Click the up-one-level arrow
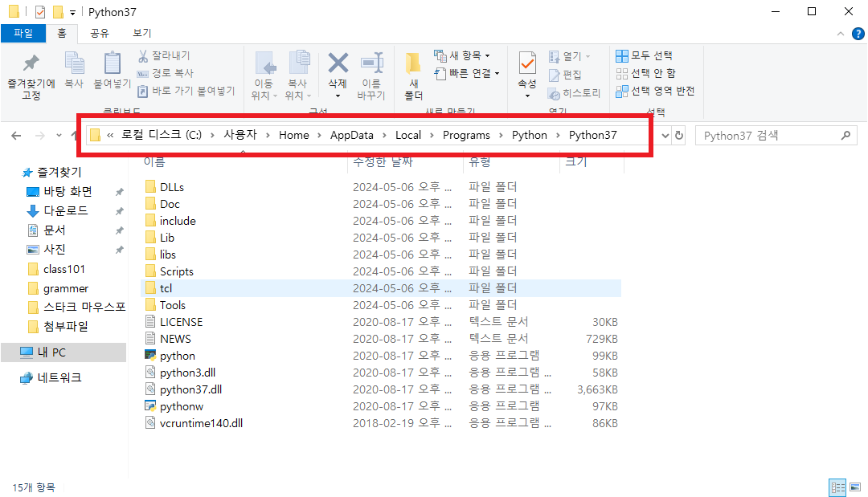Screen dimensions: 868x497 (x=75, y=136)
